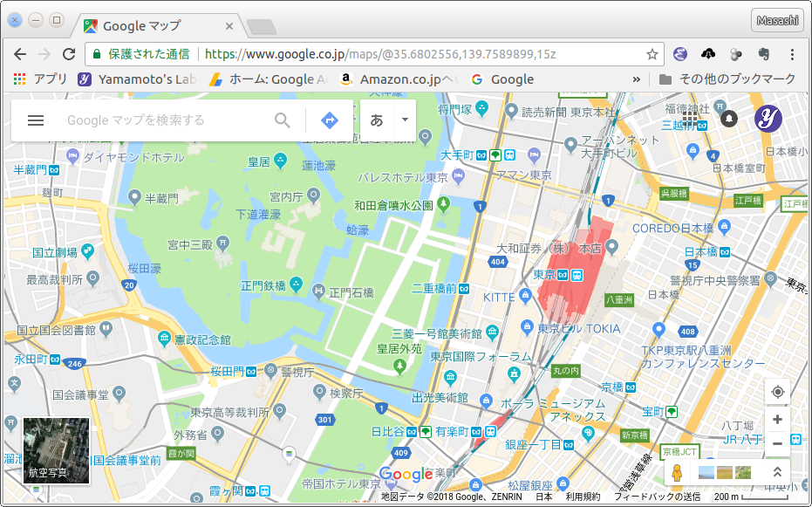Open the Google Maps hamburger menu
This screenshot has height=507, width=812.
click(35, 120)
